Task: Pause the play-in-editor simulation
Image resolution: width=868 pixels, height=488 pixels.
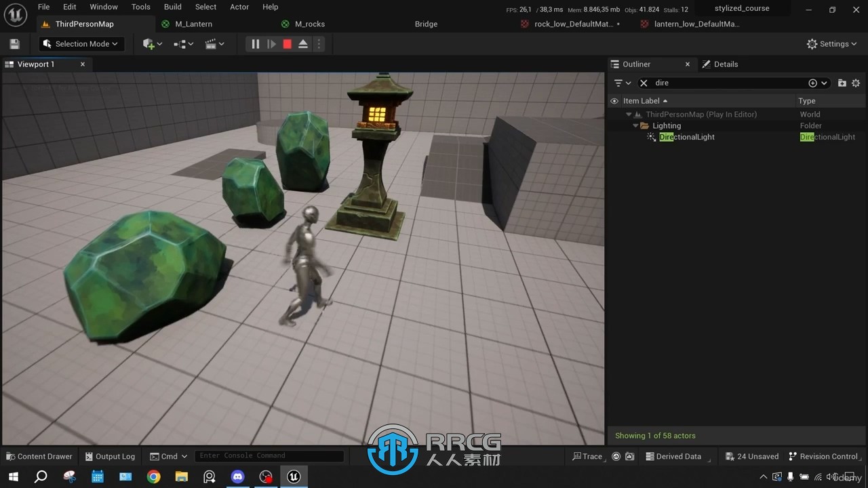Action: (x=255, y=44)
